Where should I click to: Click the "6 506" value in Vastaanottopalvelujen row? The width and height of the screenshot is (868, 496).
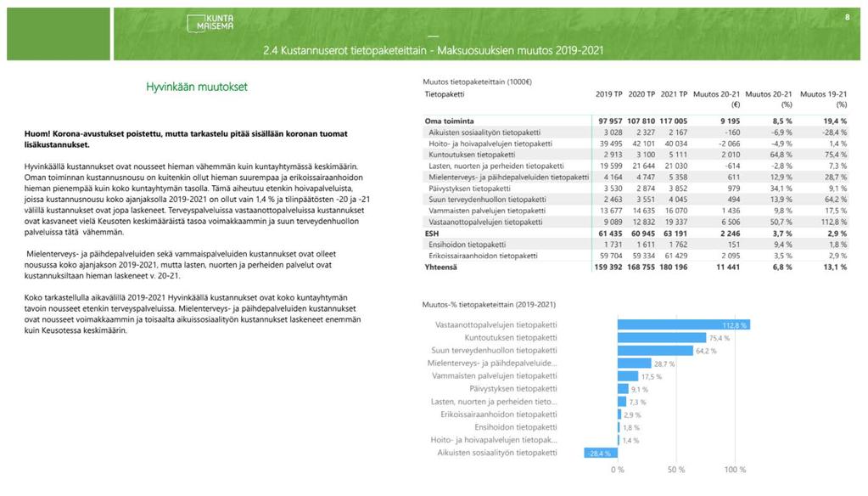731,223
